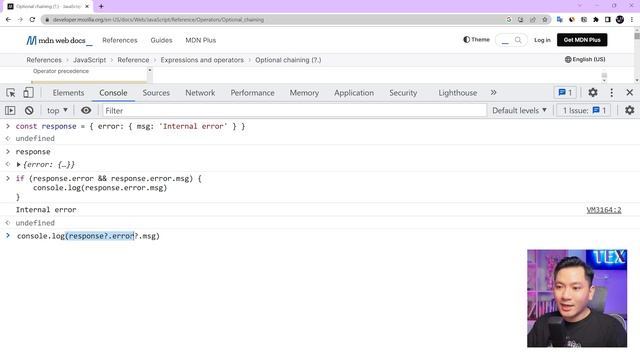Click the MDN web docs logo
Viewport: 640px width, 360px height.
(59, 40)
